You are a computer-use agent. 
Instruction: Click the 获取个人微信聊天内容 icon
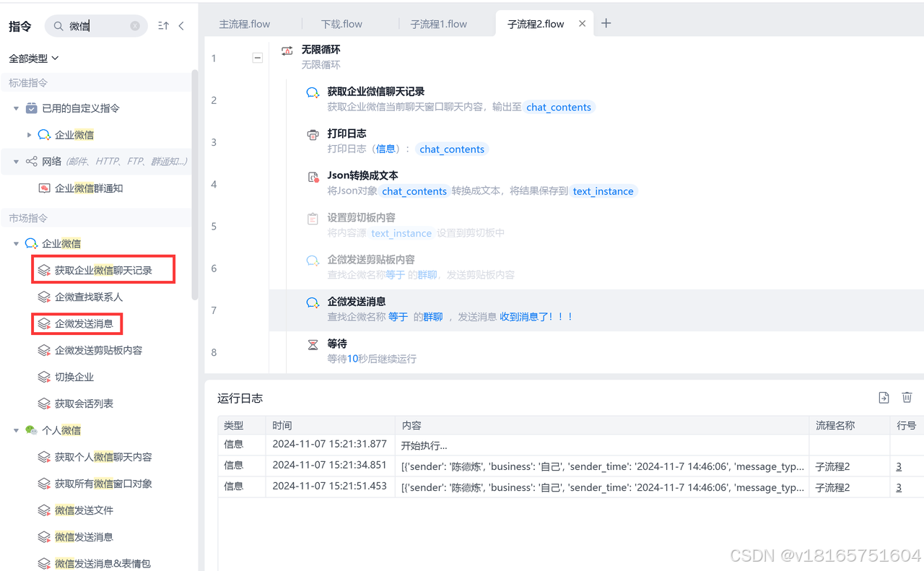(x=44, y=458)
